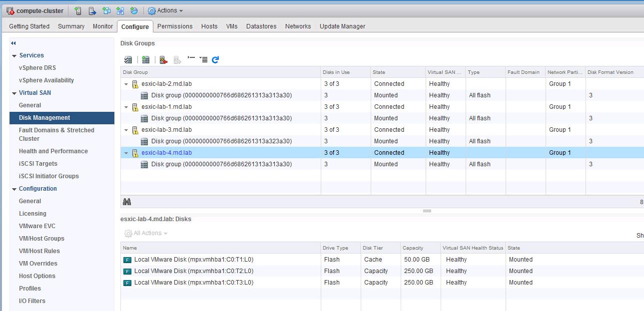This screenshot has width=644, height=311.
Task: Click the new resource pool icon with blue squares
Action: click(120, 10)
